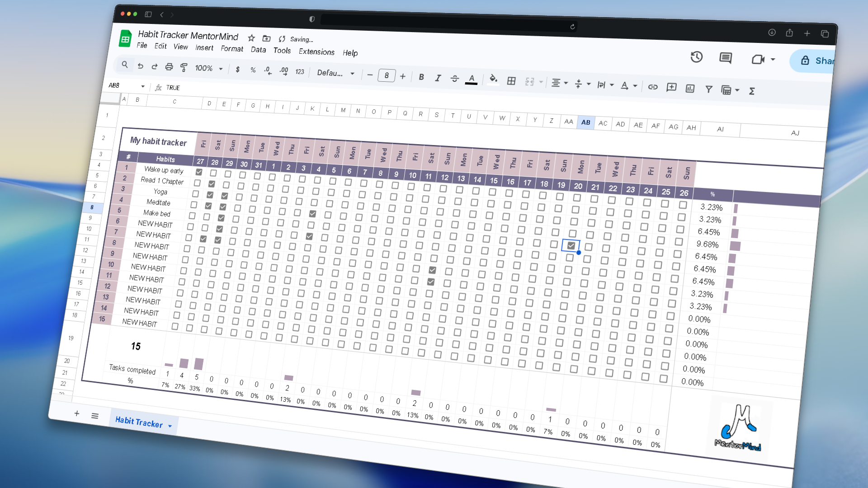Add a new sheet with plus button
The height and width of the screenshot is (488, 868).
[77, 413]
